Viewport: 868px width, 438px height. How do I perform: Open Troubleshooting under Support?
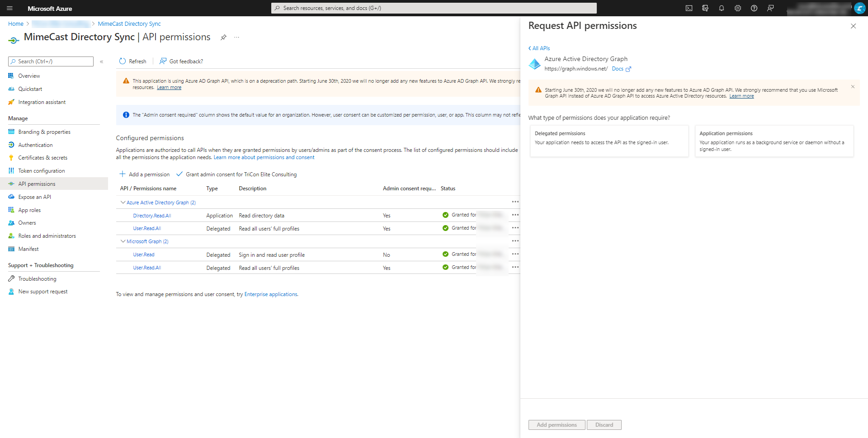(x=37, y=279)
